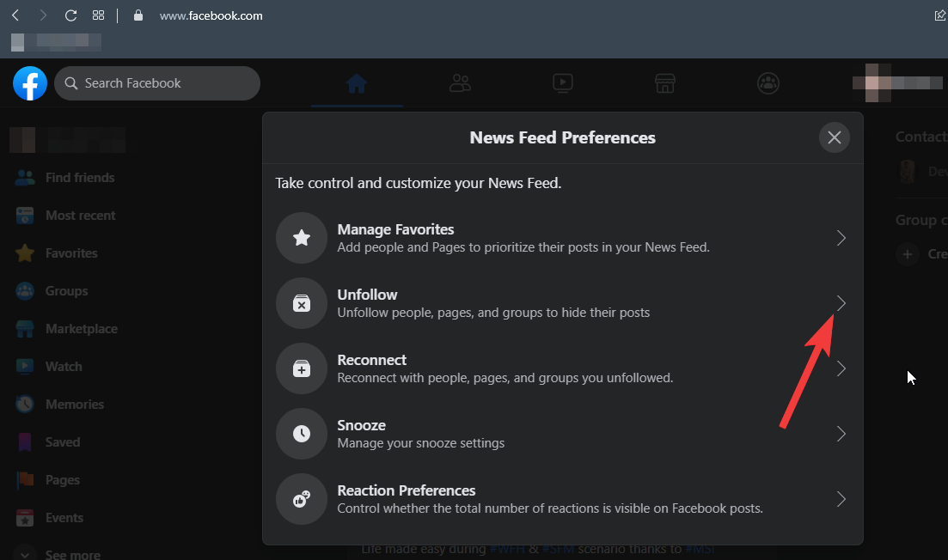This screenshot has height=560, width=948.
Task: Open the Groups tab icon
Action: pos(768,83)
